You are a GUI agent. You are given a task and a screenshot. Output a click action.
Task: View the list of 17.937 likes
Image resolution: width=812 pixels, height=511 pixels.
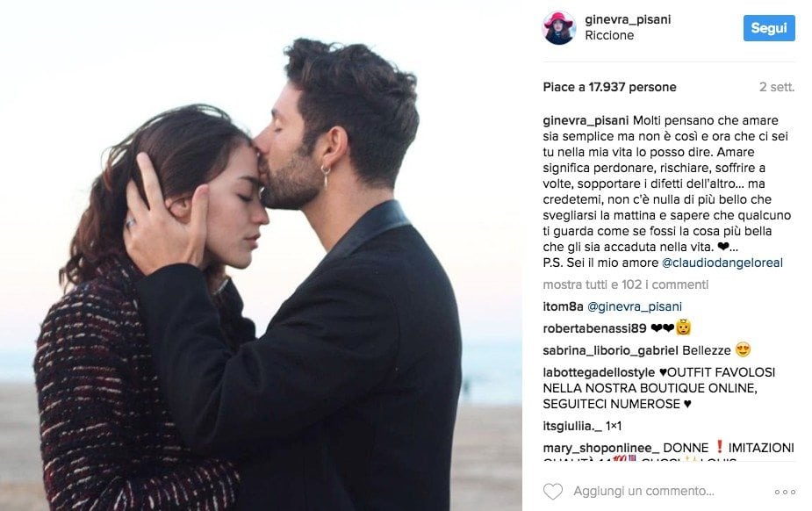pos(609,87)
